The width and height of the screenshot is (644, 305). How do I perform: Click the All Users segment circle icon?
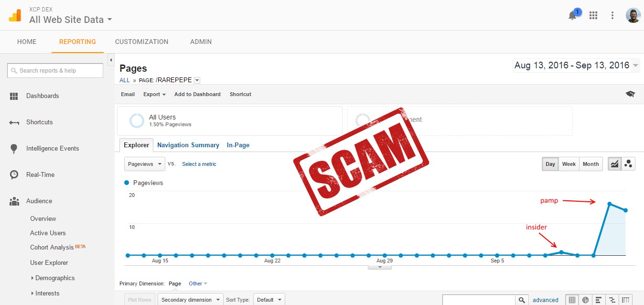coord(137,120)
